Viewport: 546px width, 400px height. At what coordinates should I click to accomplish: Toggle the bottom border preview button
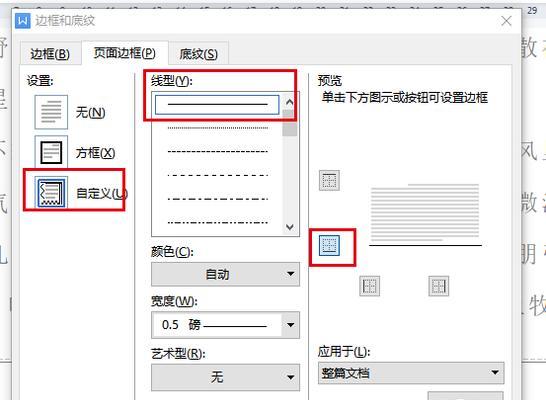point(329,245)
